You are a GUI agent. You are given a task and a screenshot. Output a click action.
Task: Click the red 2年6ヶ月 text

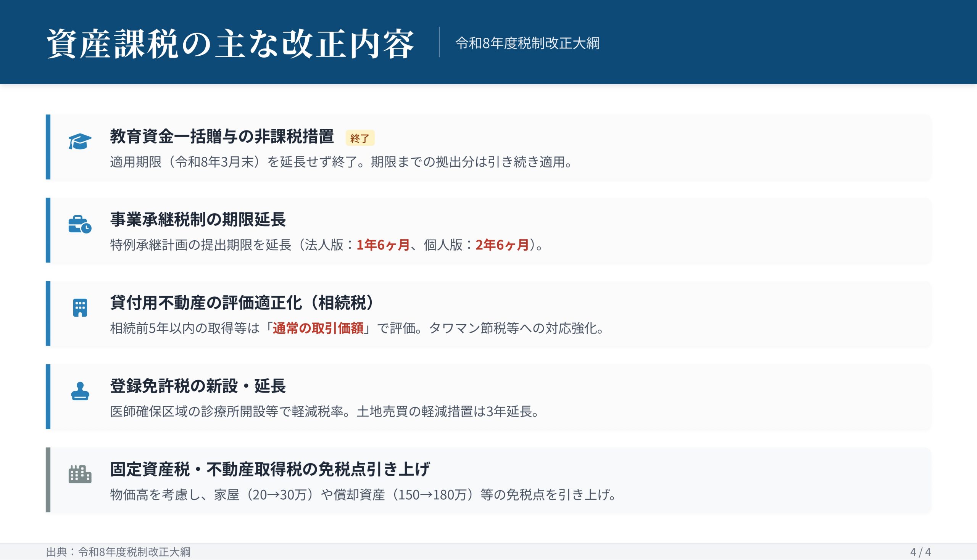502,245
